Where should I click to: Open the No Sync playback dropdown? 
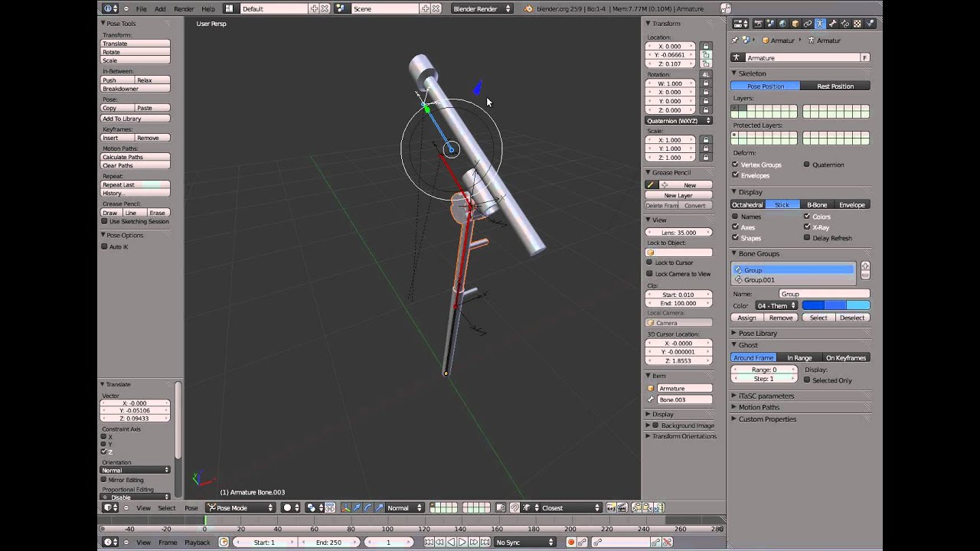coord(525,543)
